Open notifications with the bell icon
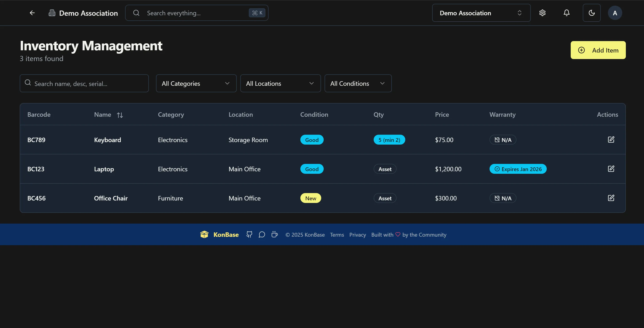This screenshot has height=328, width=644. [566, 13]
